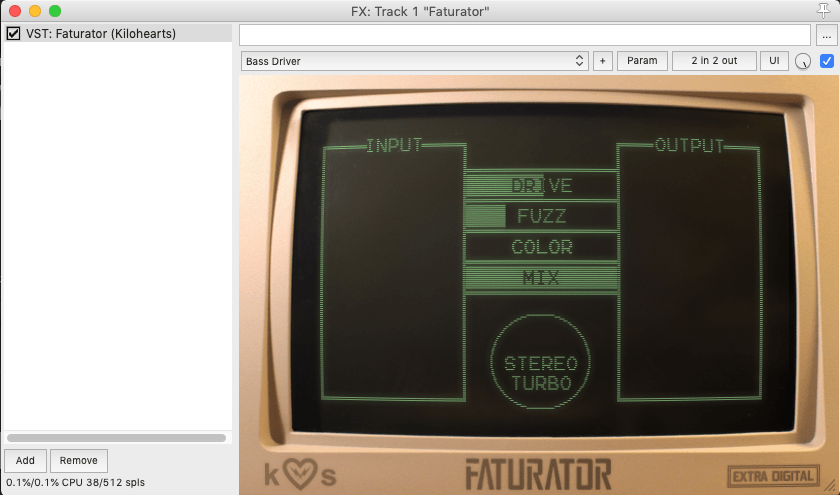Screen dimensions: 840x495
Task: Click the FX list horizontal scrollbar
Action: [116, 438]
